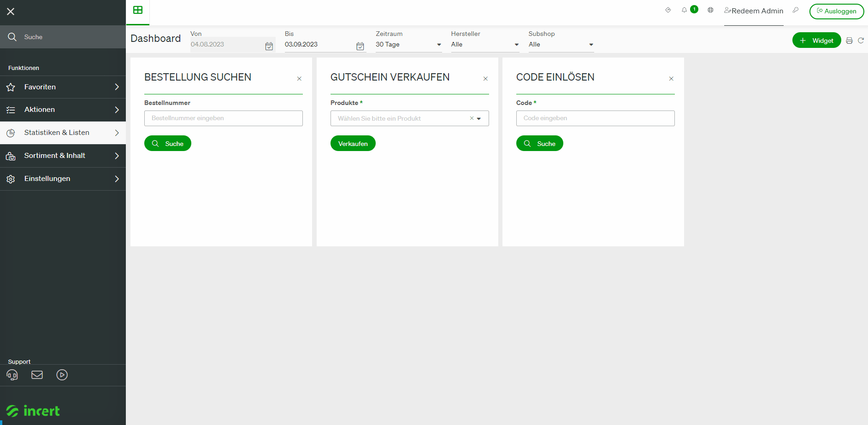Viewport: 868px width, 425px height.
Task: Click the Aktionen checklist icon
Action: [x=11, y=110]
